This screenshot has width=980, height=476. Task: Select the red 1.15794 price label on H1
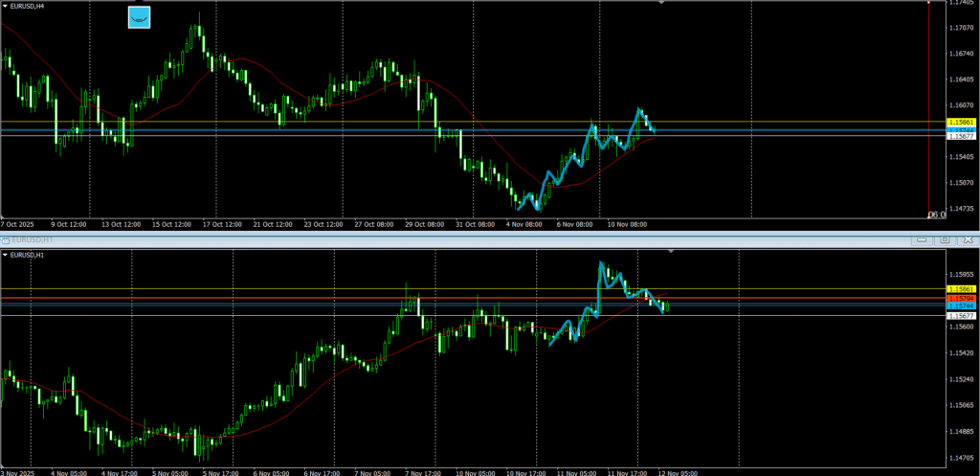coord(961,297)
